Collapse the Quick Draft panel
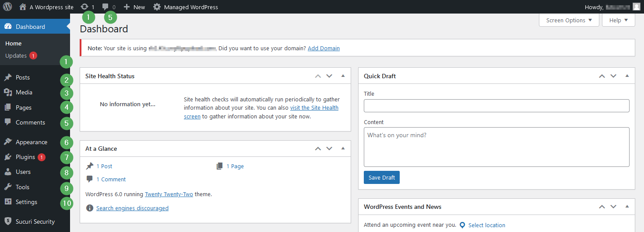The width and height of the screenshot is (644, 232). [x=627, y=76]
